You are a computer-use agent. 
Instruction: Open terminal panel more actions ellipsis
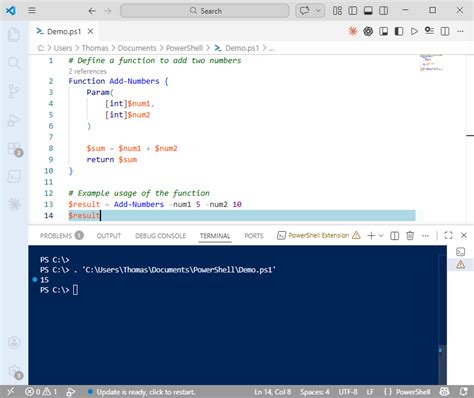click(425, 236)
